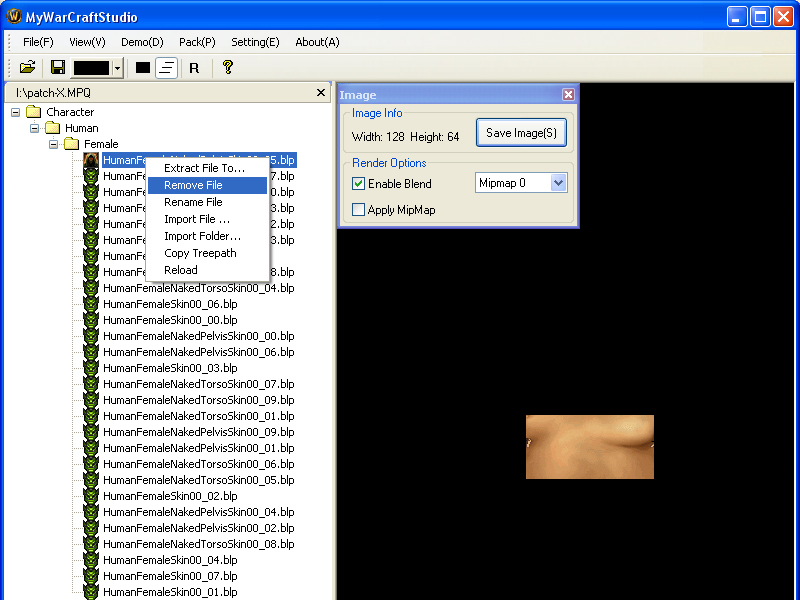Check the Apply MipMap checkbox

(359, 210)
